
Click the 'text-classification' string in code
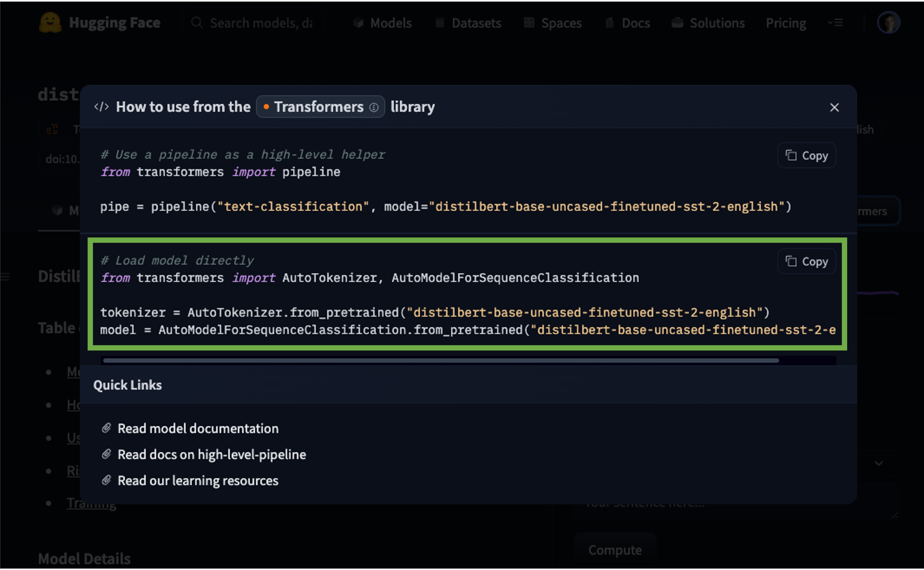(x=293, y=207)
